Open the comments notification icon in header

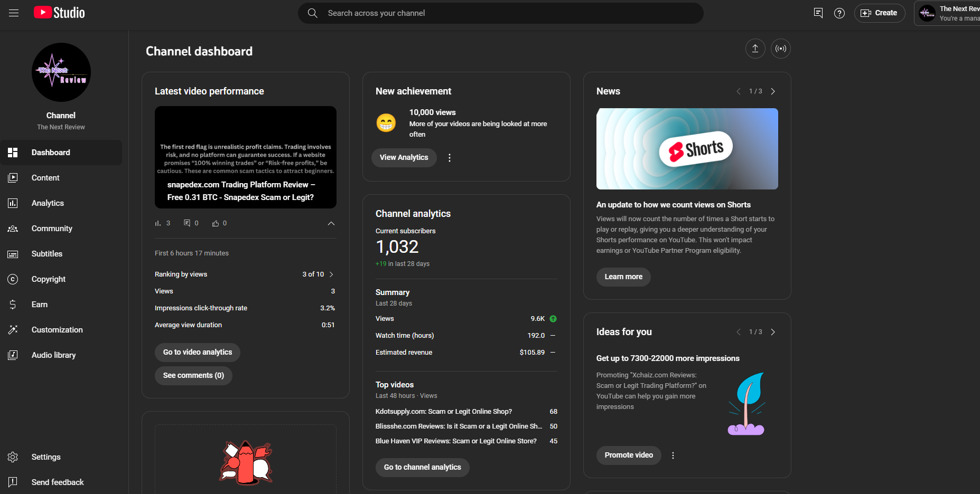click(818, 13)
